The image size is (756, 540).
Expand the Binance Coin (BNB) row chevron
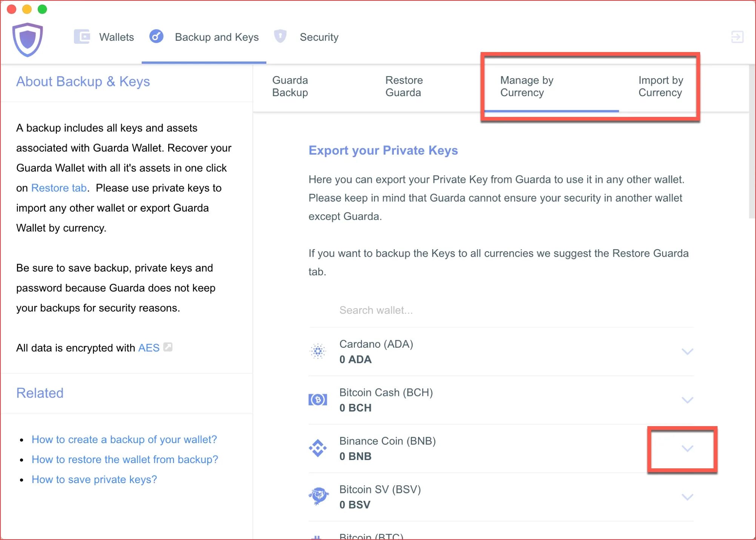pyautogui.click(x=687, y=448)
